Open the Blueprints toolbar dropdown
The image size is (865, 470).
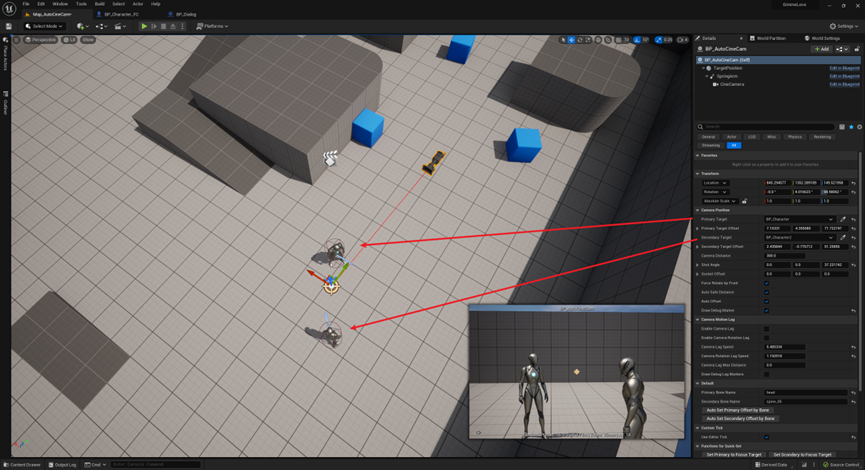coord(101,26)
